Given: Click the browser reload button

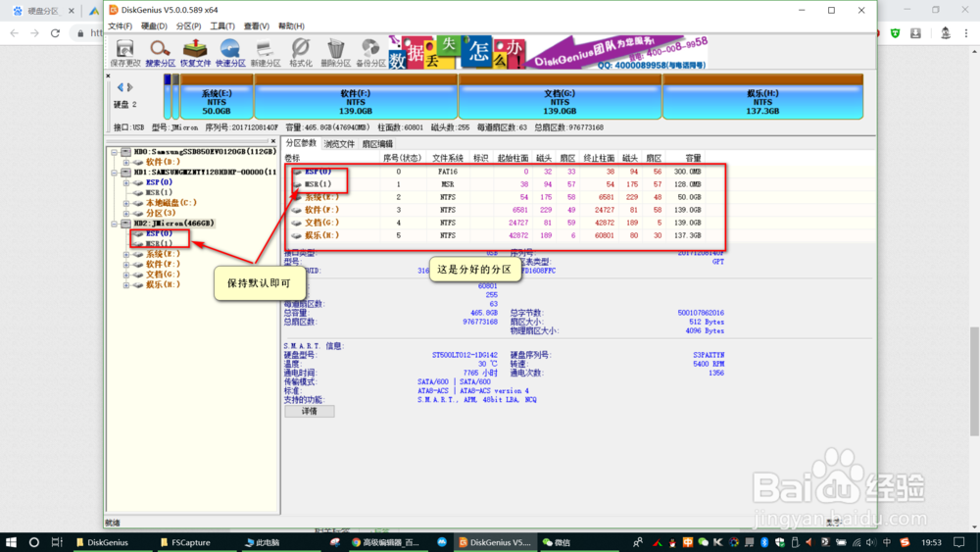Looking at the screenshot, I should pyautogui.click(x=55, y=33).
